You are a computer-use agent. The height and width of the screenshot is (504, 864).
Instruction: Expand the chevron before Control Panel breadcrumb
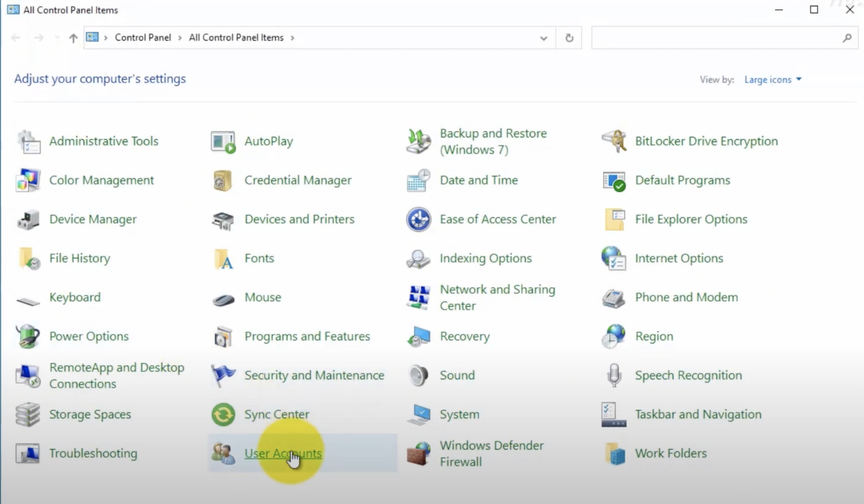click(106, 38)
